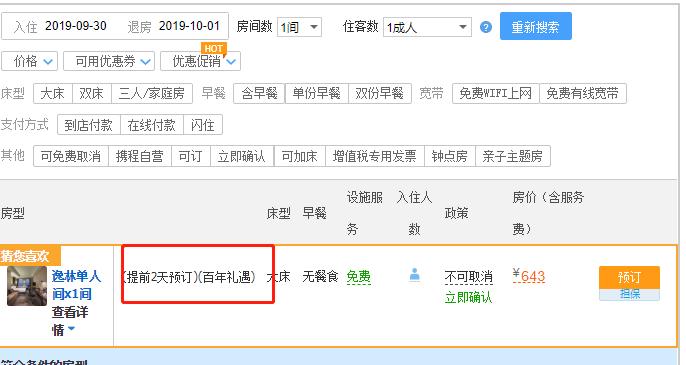This screenshot has height=365, width=686.
Task: Click the ¥643 room price
Action: 528,276
